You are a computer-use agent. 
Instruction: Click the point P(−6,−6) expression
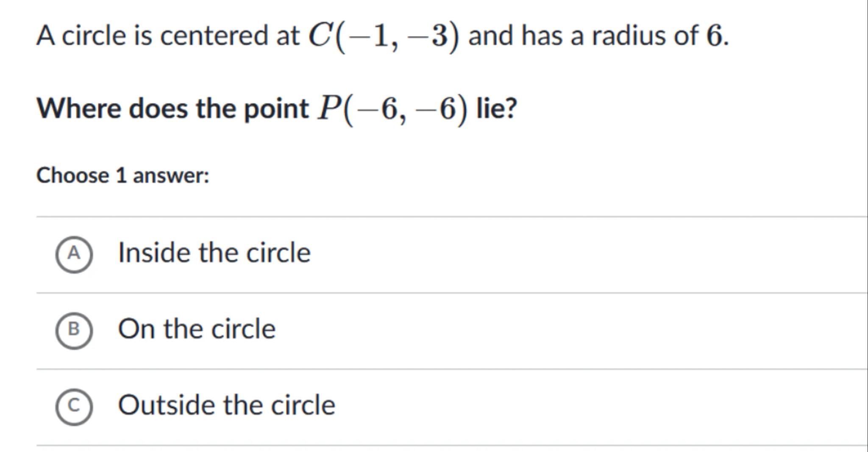[x=393, y=109]
